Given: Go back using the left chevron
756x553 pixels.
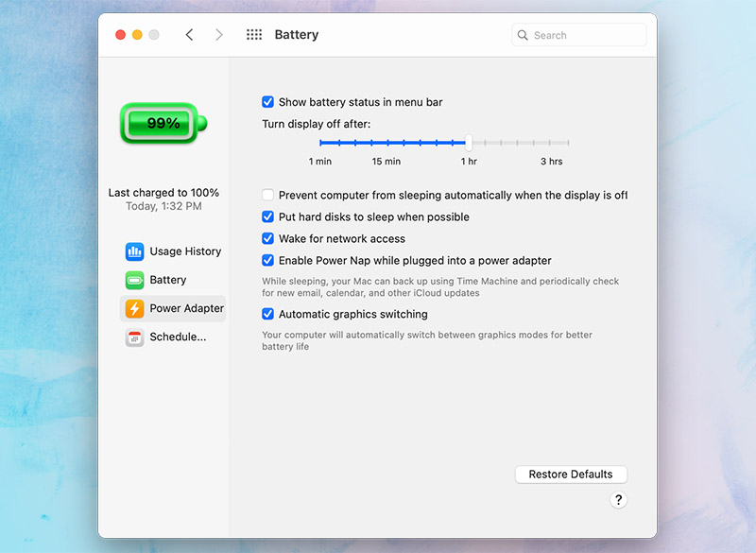Looking at the screenshot, I should pos(189,35).
